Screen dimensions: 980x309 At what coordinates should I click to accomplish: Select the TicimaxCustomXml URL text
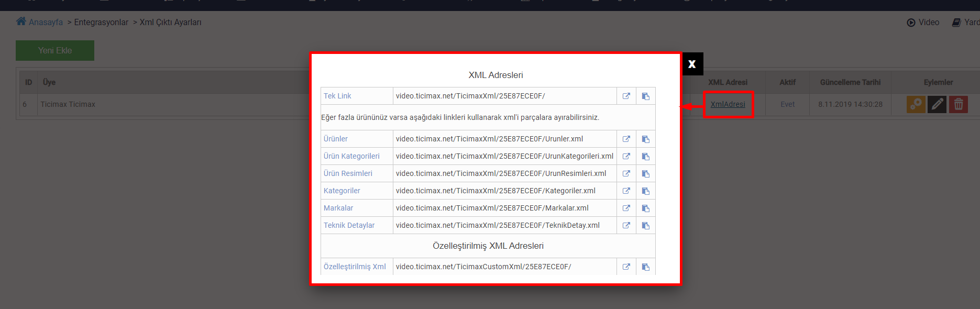click(483, 267)
